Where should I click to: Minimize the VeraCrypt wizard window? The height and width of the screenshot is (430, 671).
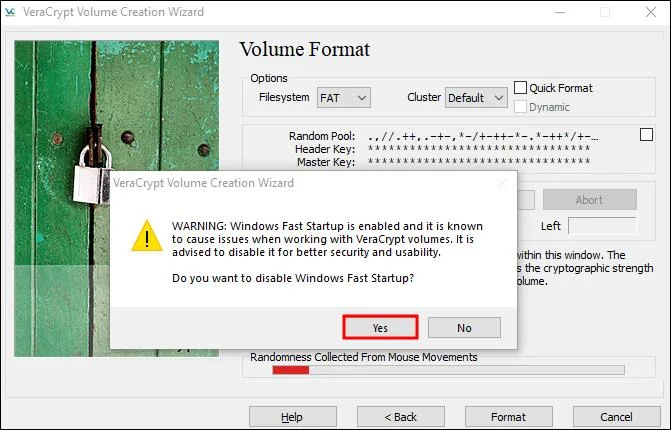(x=560, y=12)
